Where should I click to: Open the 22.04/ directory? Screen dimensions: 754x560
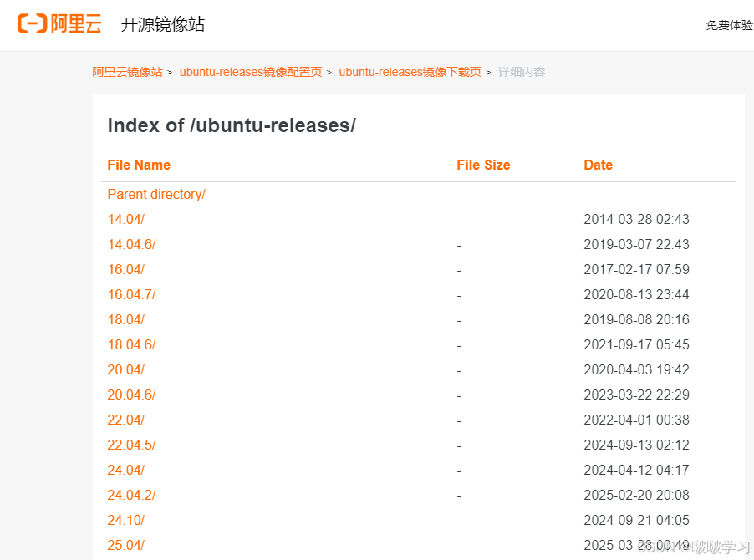[125, 420]
